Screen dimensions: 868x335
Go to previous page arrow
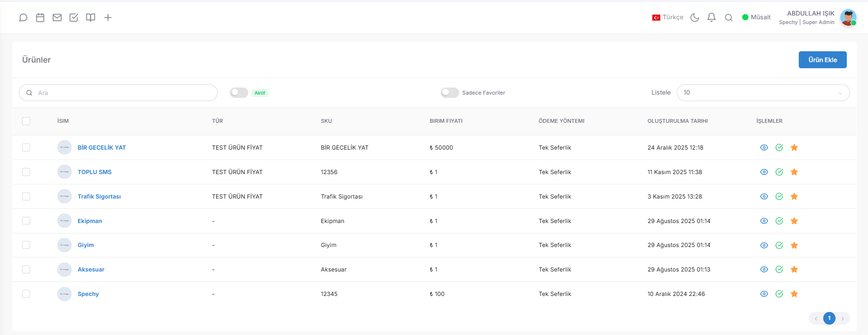point(816,319)
